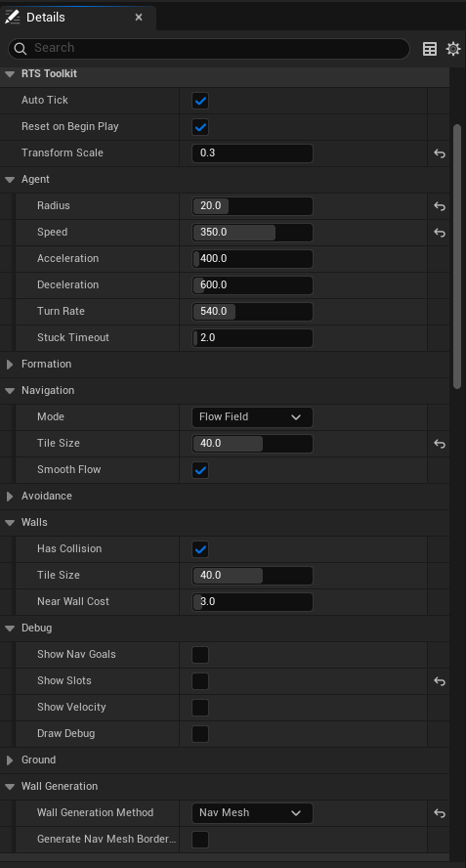Click Near Wall Cost value field
Image resolution: width=466 pixels, height=868 pixels.
[252, 602]
